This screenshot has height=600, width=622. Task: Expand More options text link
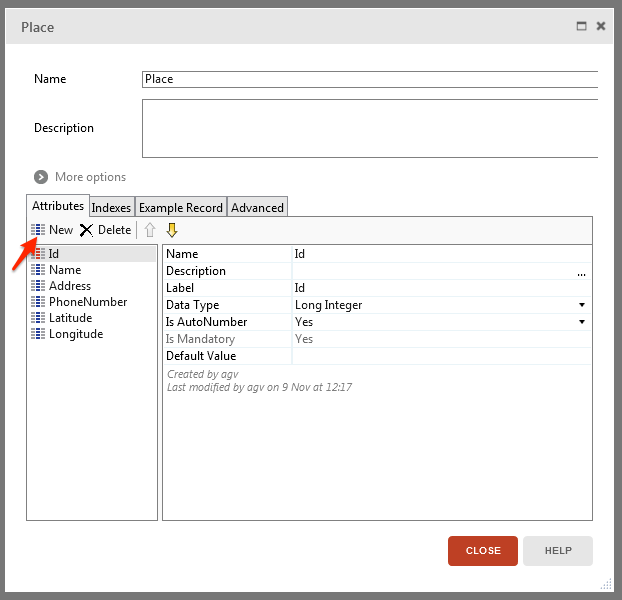point(90,177)
